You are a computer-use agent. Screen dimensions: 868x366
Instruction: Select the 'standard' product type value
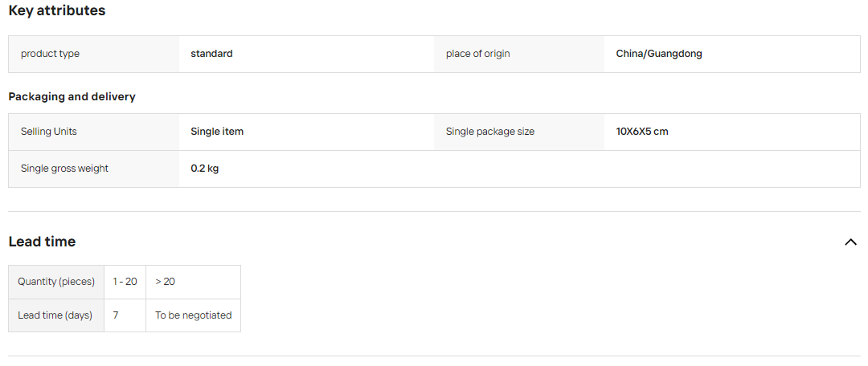[211, 54]
